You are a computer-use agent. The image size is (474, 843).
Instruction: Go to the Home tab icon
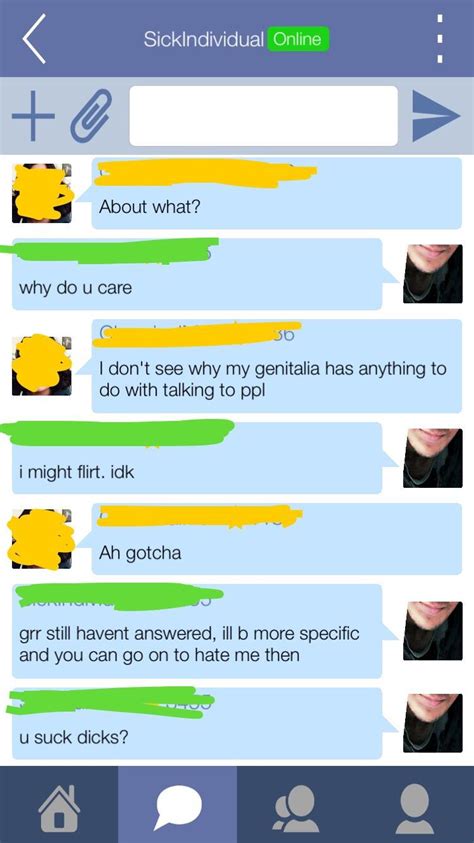59,806
